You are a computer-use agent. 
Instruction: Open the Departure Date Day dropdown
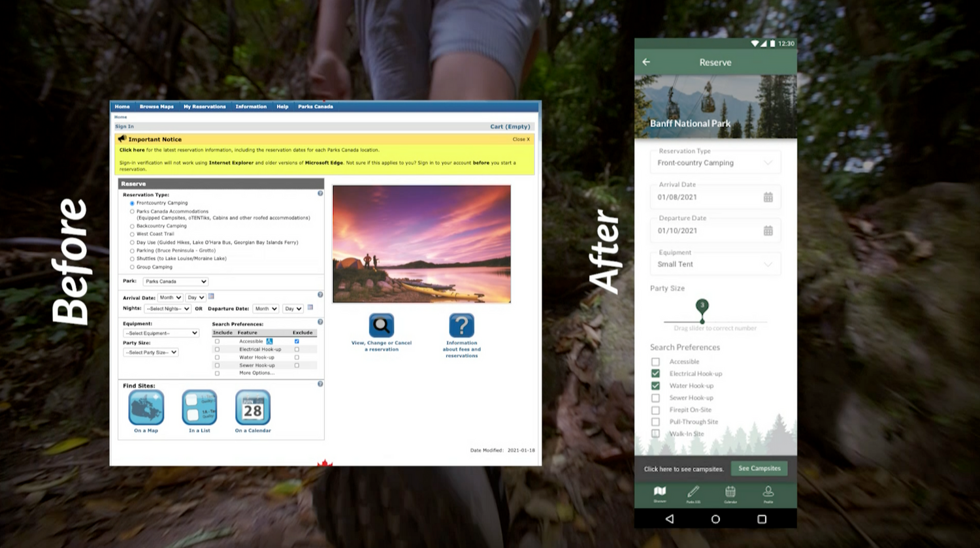[293, 309]
